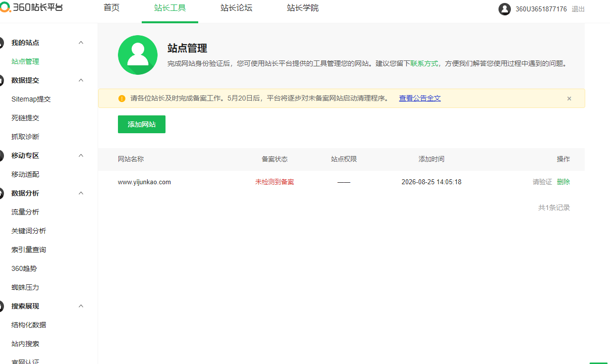Screen dimensions: 610x364
Task: Open 结构化数据 in sidebar
Action: pyautogui.click(x=29, y=325)
